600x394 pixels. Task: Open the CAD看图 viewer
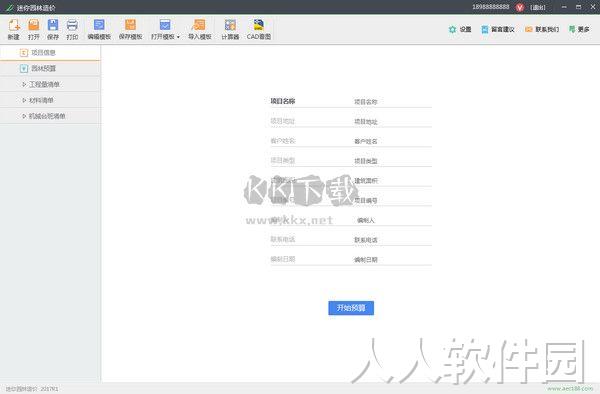pos(259,29)
